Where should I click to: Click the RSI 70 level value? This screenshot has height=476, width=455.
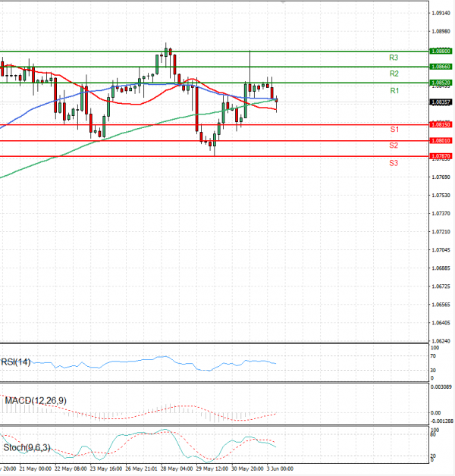pyautogui.click(x=433, y=355)
